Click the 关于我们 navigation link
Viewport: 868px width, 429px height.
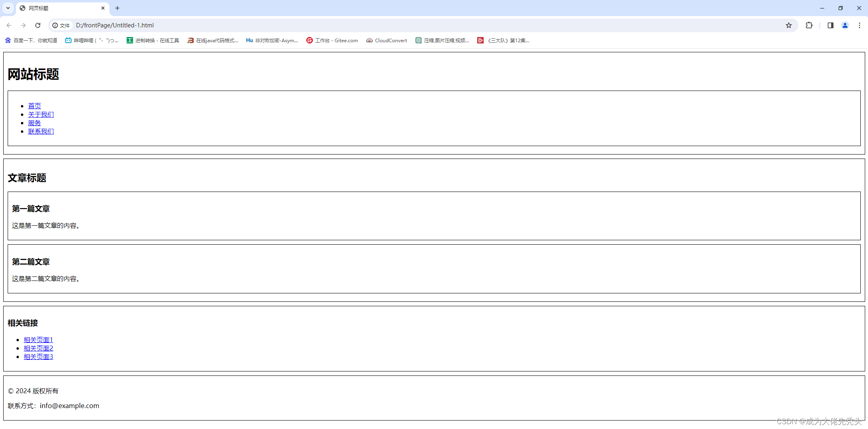coord(41,114)
